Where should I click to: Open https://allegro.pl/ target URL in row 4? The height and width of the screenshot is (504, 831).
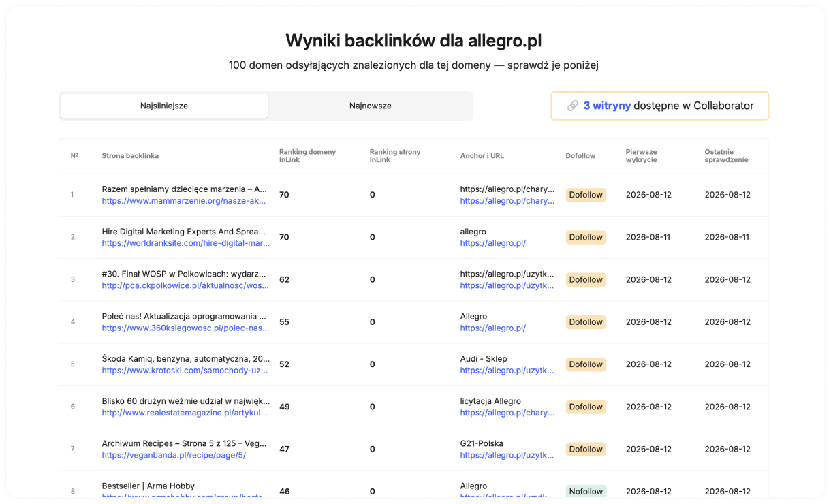coord(492,328)
